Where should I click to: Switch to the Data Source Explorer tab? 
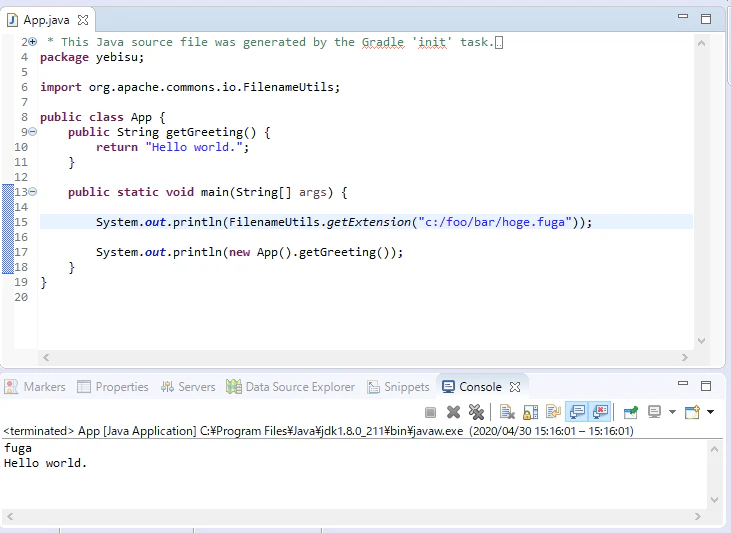coord(290,387)
